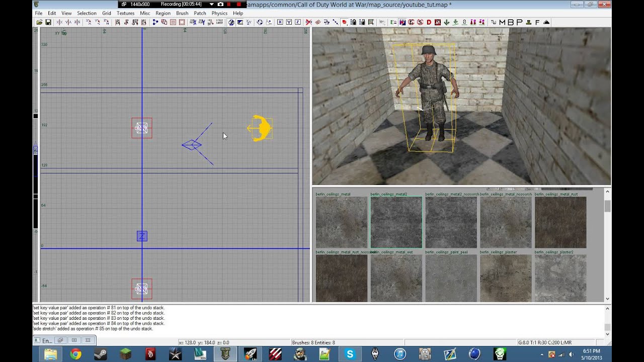Open the Selection menu
644x362 pixels.
point(87,13)
